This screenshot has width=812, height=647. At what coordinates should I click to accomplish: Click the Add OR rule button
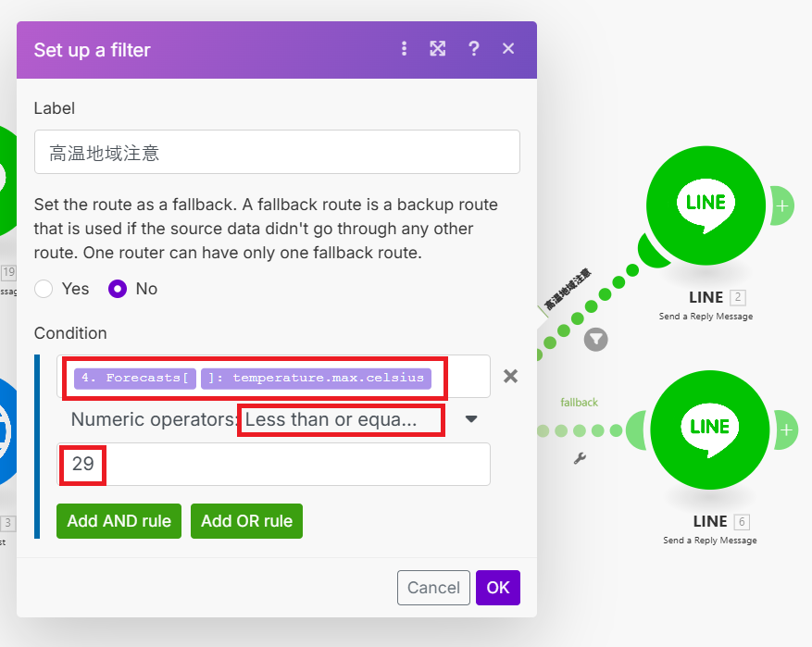(x=246, y=521)
